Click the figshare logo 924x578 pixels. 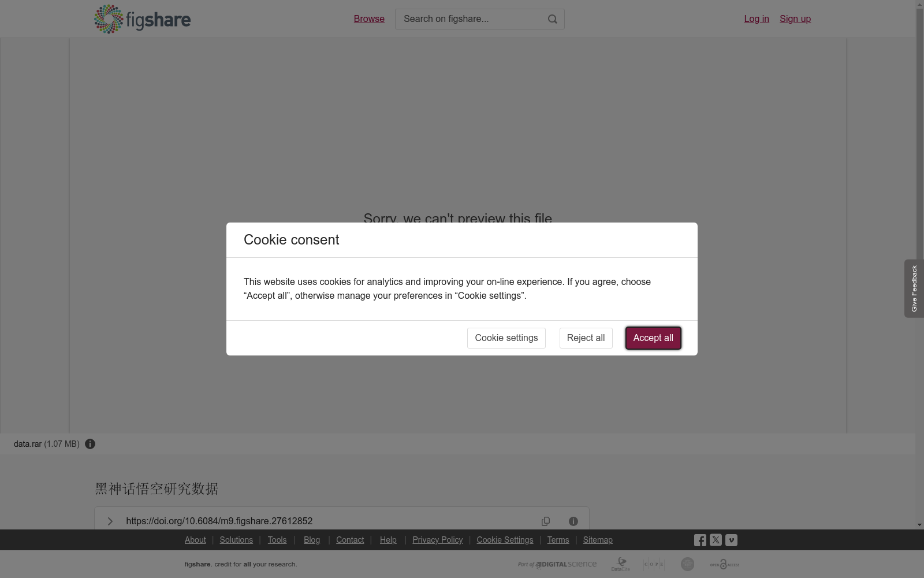coord(142,19)
